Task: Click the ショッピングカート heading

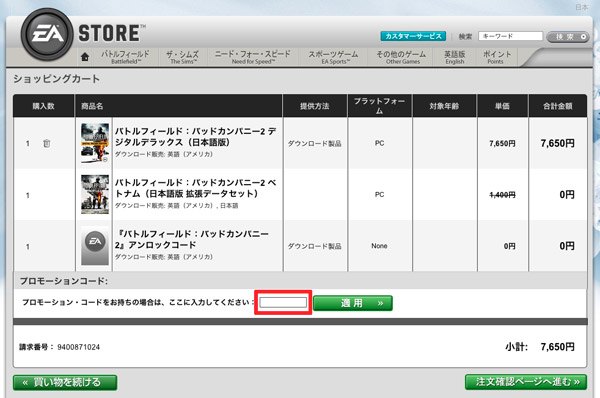Action: coord(57,79)
